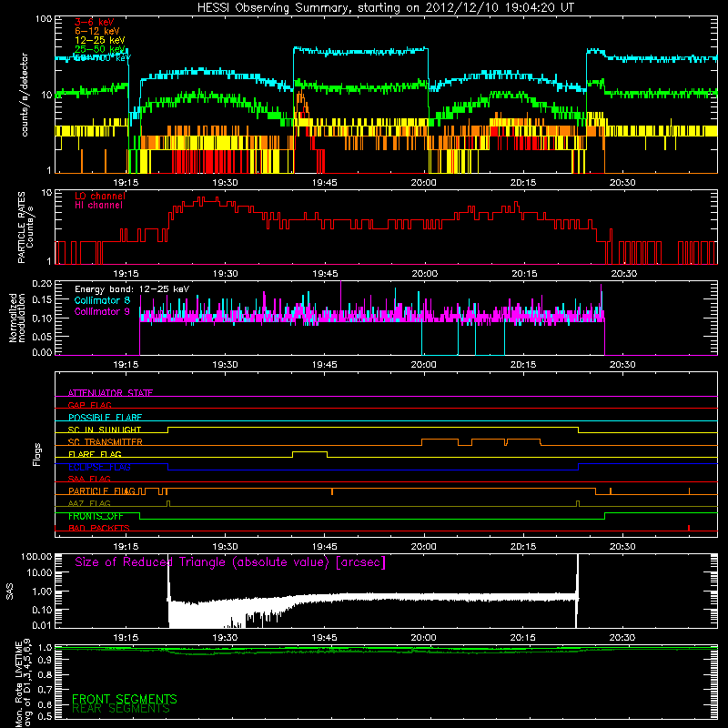728x728 pixels.
Task: Click the 'Size of Reduced Triangle' caption
Action: [x=230, y=562]
